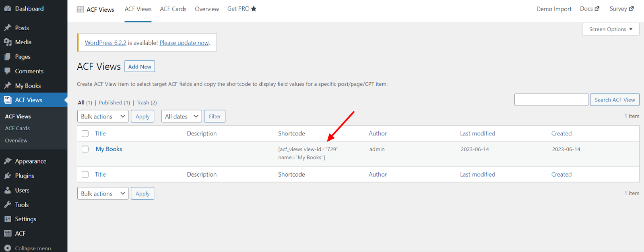
Task: Click the Posts pin icon
Action: coord(7,28)
